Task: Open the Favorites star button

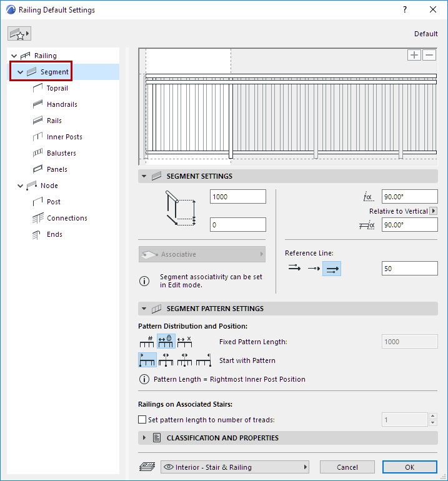Action: tap(19, 34)
